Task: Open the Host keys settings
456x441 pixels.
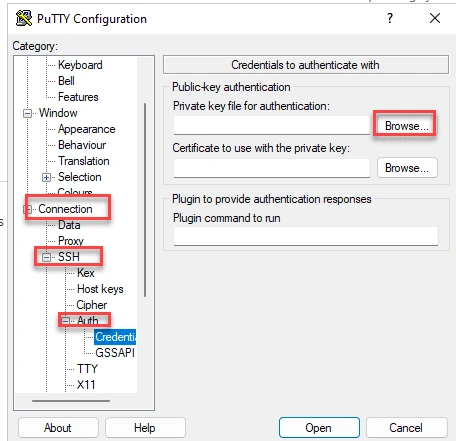Action: point(100,289)
